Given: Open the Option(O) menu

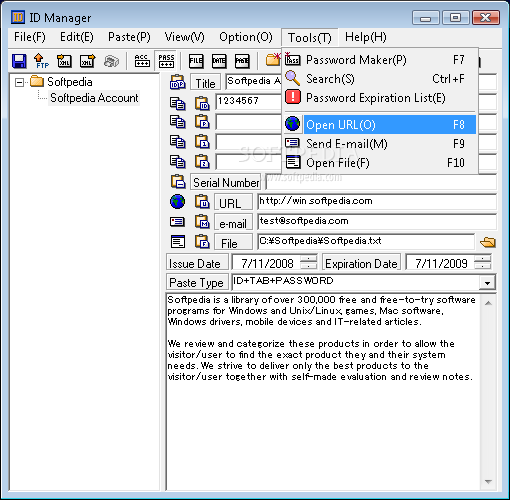Looking at the screenshot, I should click(x=246, y=37).
